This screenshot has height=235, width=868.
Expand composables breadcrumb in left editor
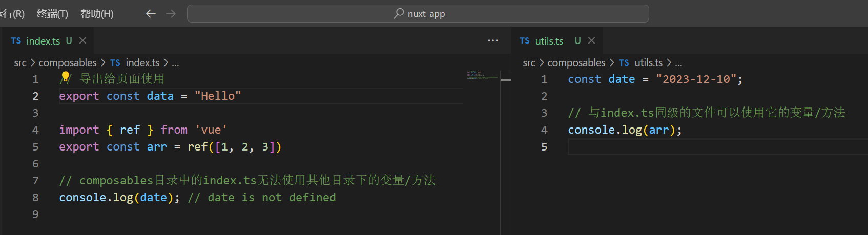click(68, 63)
